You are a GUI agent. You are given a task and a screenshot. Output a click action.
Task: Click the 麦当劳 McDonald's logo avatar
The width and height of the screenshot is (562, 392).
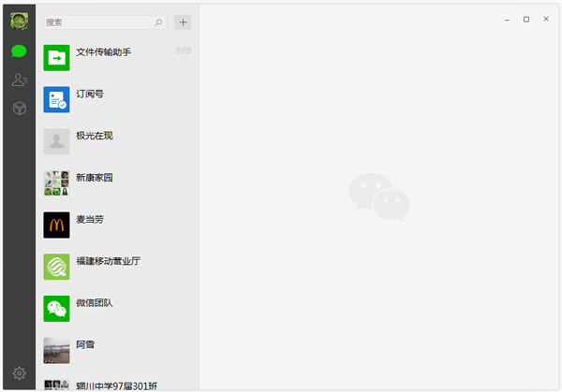point(56,225)
